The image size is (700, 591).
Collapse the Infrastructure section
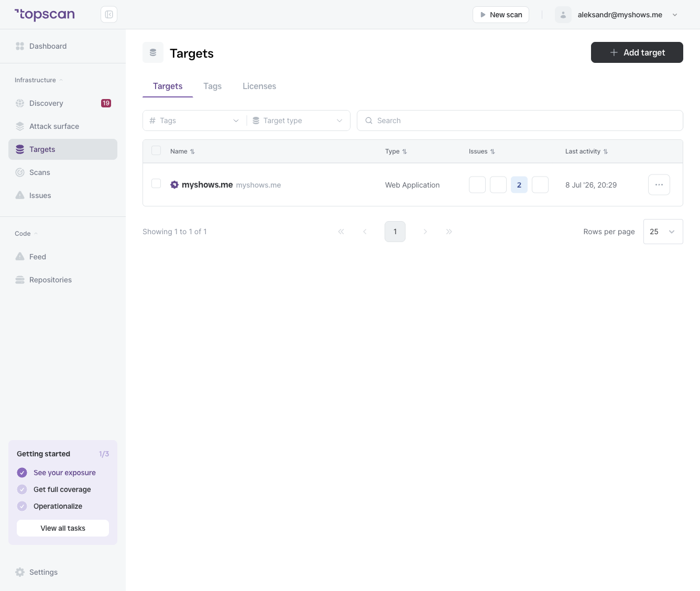tap(39, 80)
